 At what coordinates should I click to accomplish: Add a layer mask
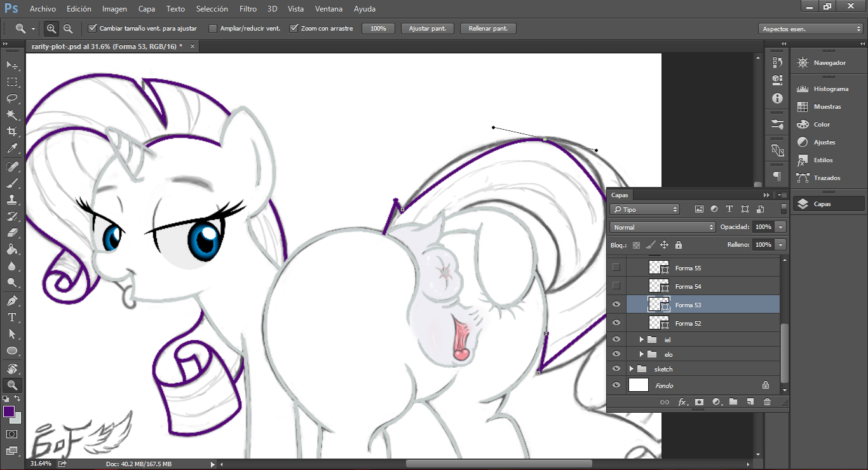699,402
